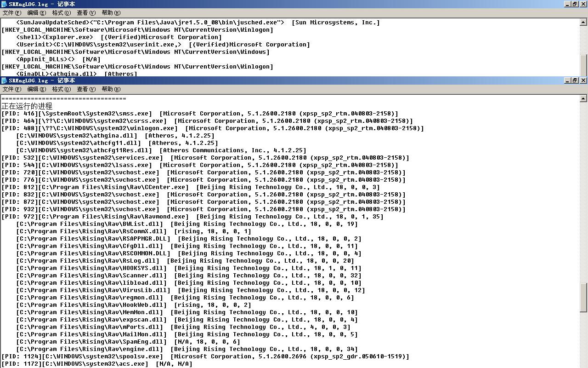
Task: Click the PID 544 lsass.exe line
Action: (200, 165)
